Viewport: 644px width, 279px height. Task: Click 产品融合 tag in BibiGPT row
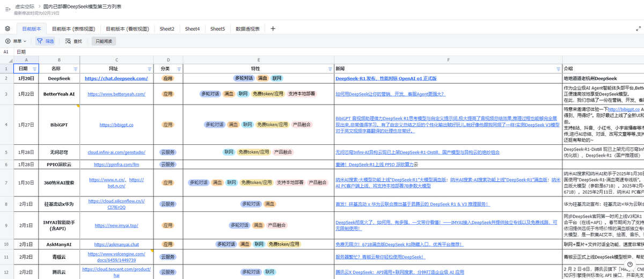click(302, 124)
